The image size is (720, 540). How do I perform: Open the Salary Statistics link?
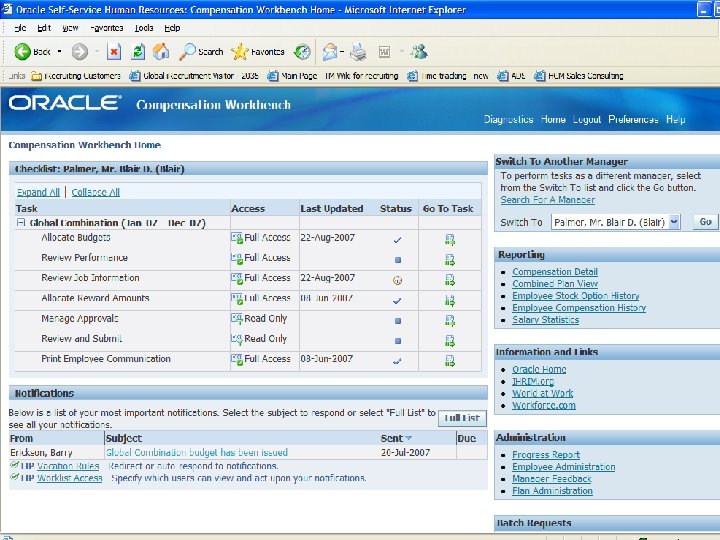[546, 320]
